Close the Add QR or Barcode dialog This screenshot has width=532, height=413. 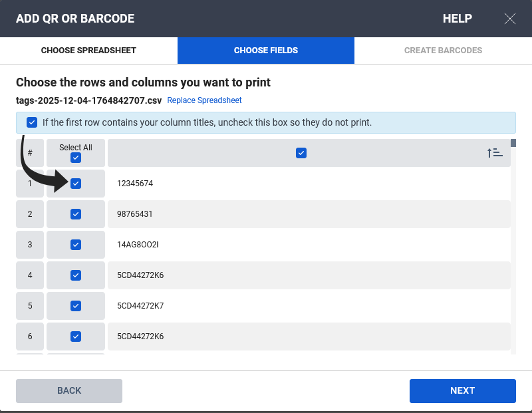510,19
